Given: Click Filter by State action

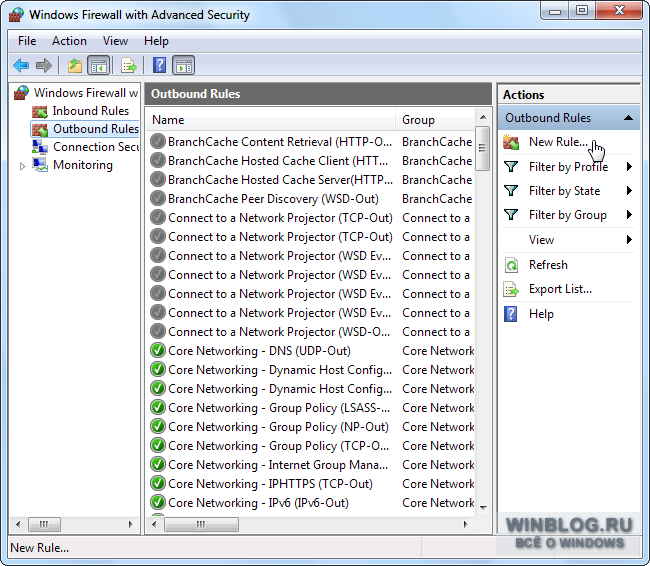Looking at the screenshot, I should pyautogui.click(x=564, y=191).
